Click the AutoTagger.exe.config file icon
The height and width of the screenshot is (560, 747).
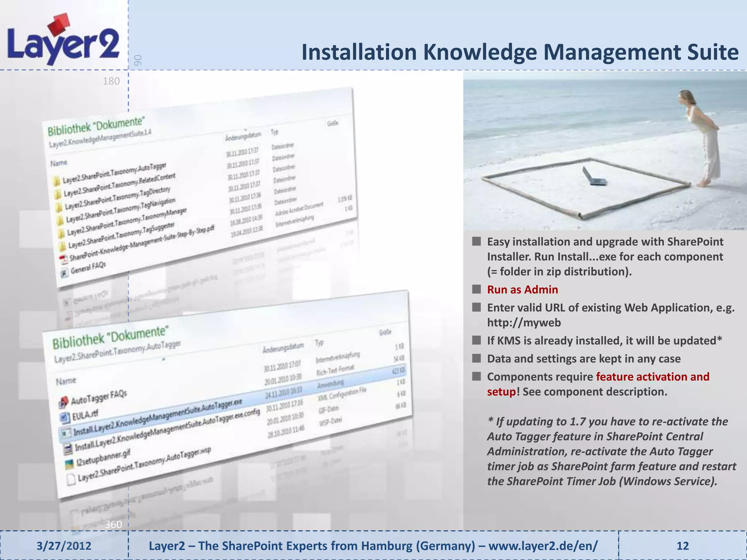[68, 450]
